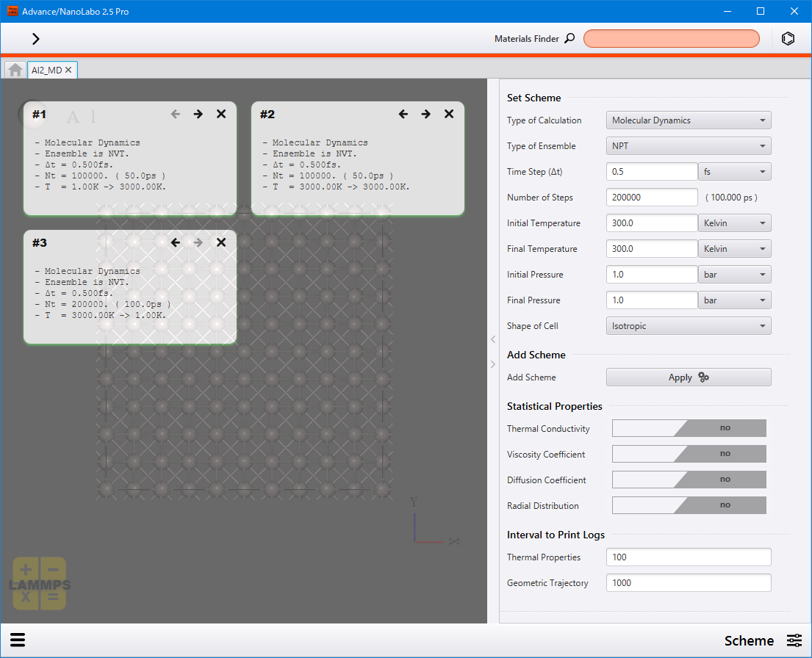Image resolution: width=812 pixels, height=658 pixels.
Task: Move scheme #3 right with arrow
Action: point(198,242)
